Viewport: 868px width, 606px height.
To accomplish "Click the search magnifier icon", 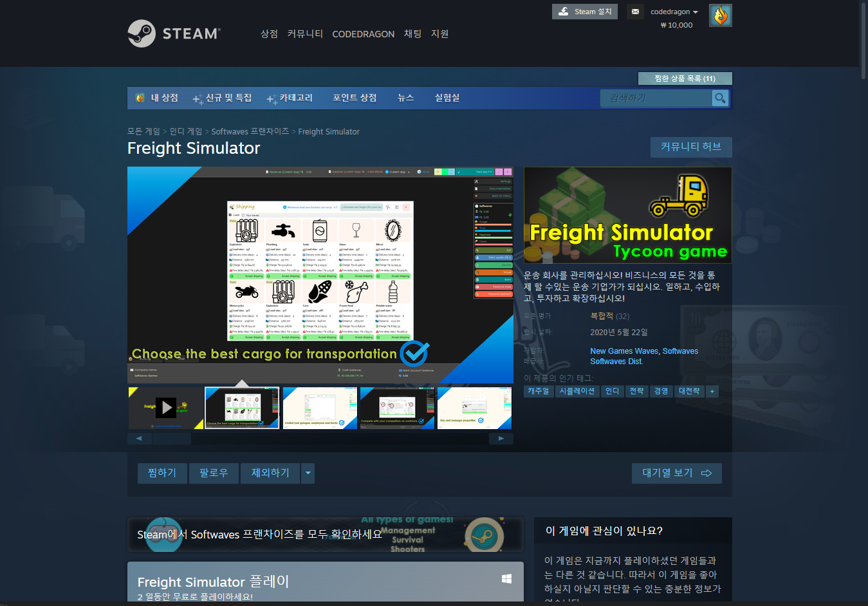I will 720,98.
